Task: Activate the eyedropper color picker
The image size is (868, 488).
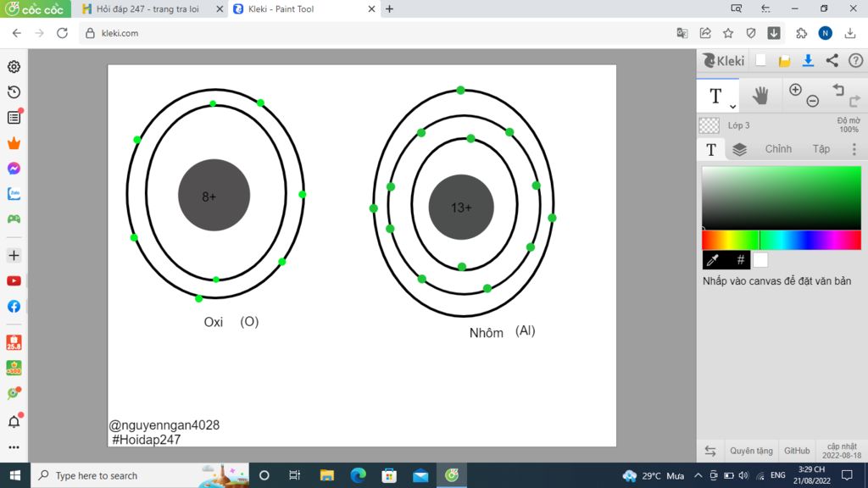Action: click(714, 259)
